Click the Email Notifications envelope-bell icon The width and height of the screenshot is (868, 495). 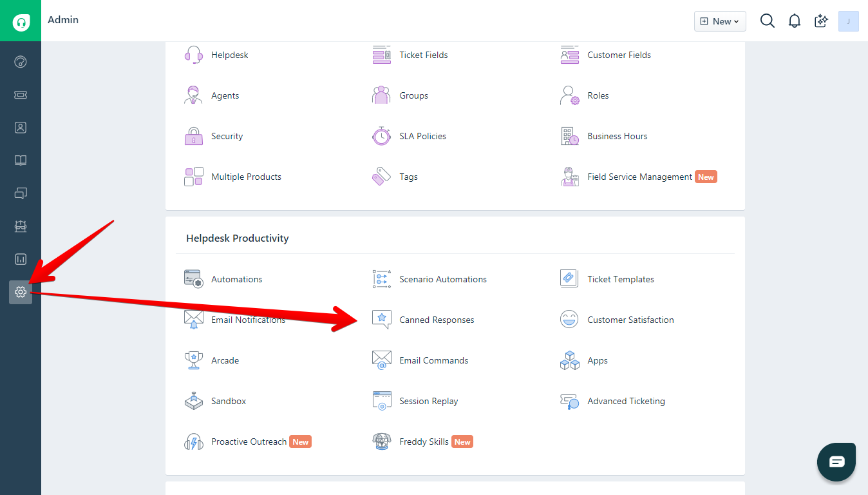click(194, 320)
